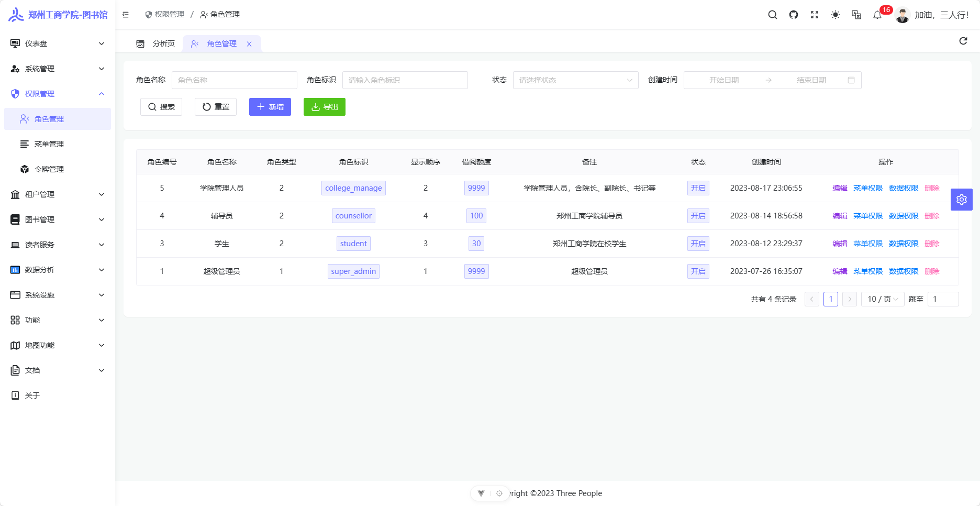
Task: Close the 角色管理 tab
Action: tap(249, 44)
